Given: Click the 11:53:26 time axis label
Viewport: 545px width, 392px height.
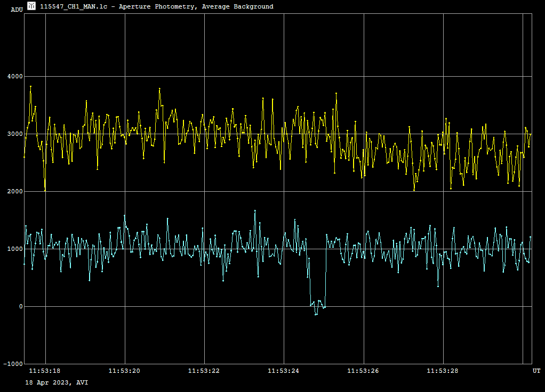Looking at the screenshot, I should pyautogui.click(x=363, y=371).
